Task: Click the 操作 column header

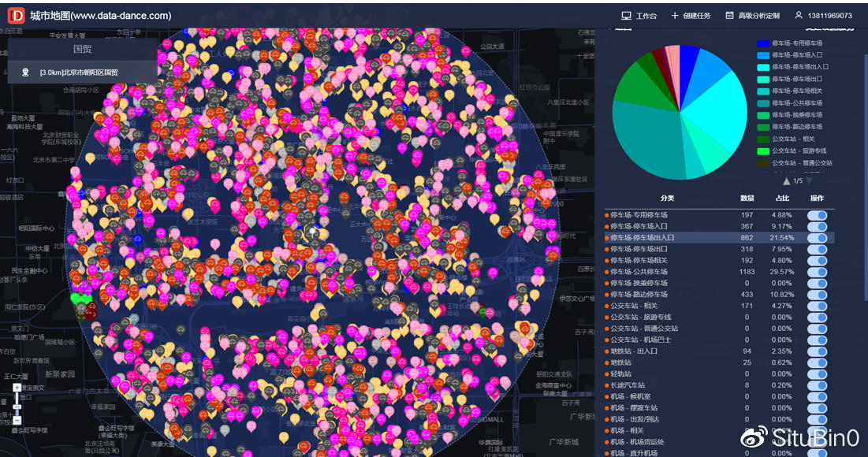Action: [x=817, y=198]
